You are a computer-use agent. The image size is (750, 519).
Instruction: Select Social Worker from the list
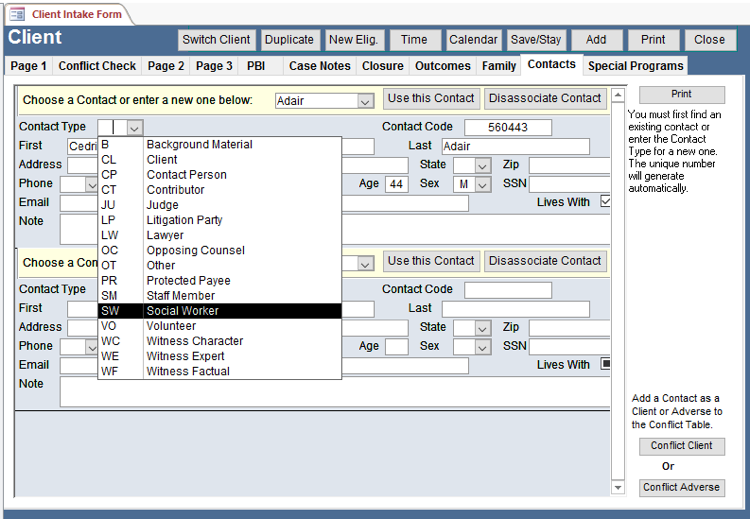coord(188,311)
